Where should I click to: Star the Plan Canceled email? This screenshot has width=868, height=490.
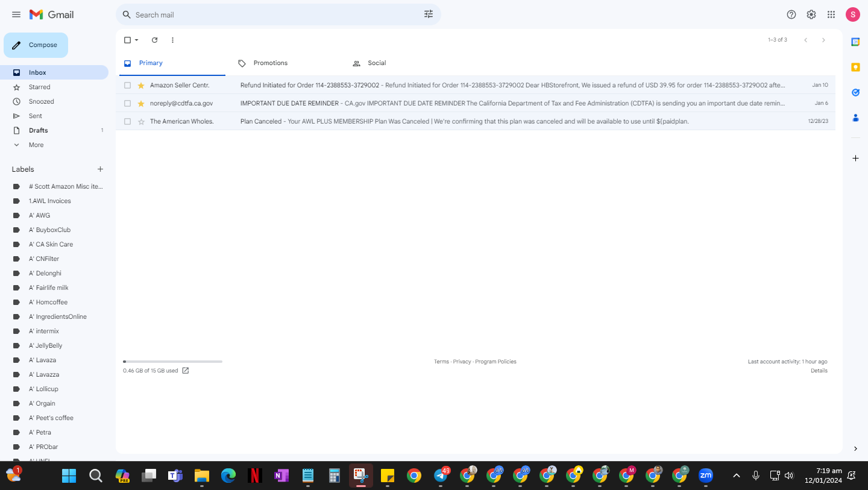point(141,122)
